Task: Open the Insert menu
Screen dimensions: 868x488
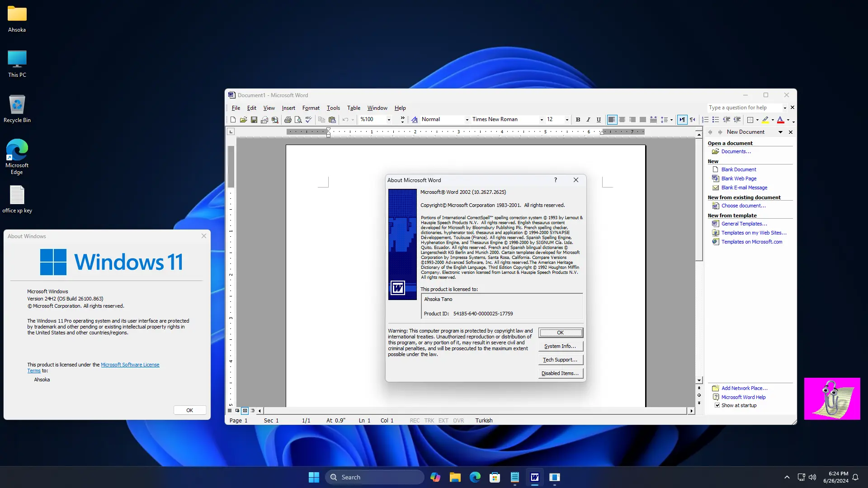Action: click(288, 108)
